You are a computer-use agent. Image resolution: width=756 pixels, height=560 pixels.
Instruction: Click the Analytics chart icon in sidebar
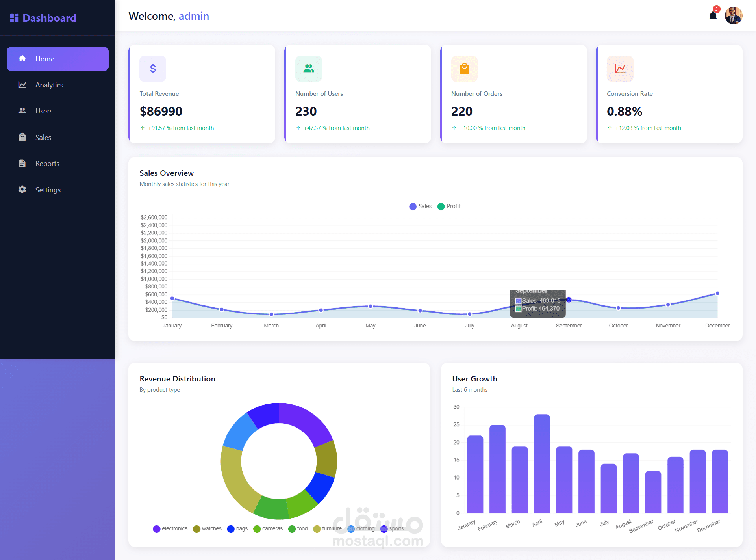(x=22, y=85)
